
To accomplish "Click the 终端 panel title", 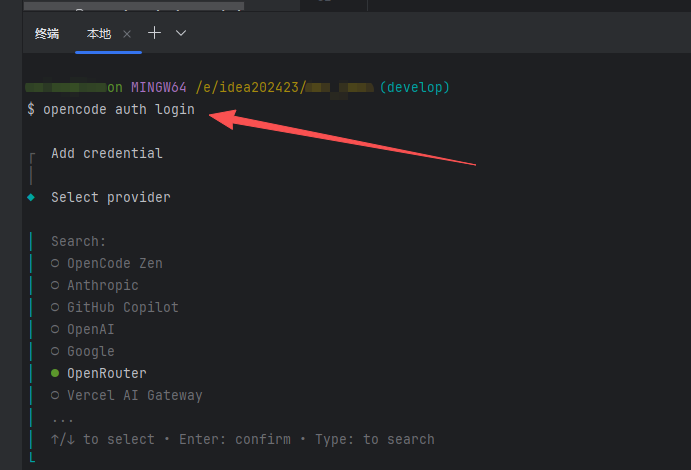I will tap(47, 34).
